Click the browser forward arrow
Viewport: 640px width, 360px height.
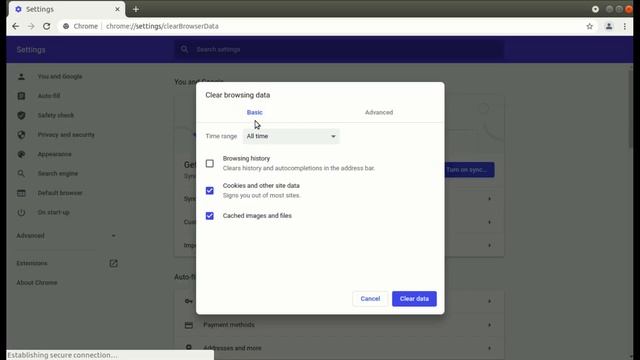pos(31,26)
